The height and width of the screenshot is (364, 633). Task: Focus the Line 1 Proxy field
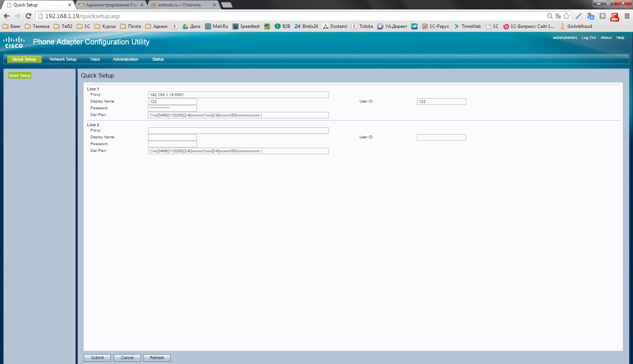click(x=238, y=95)
